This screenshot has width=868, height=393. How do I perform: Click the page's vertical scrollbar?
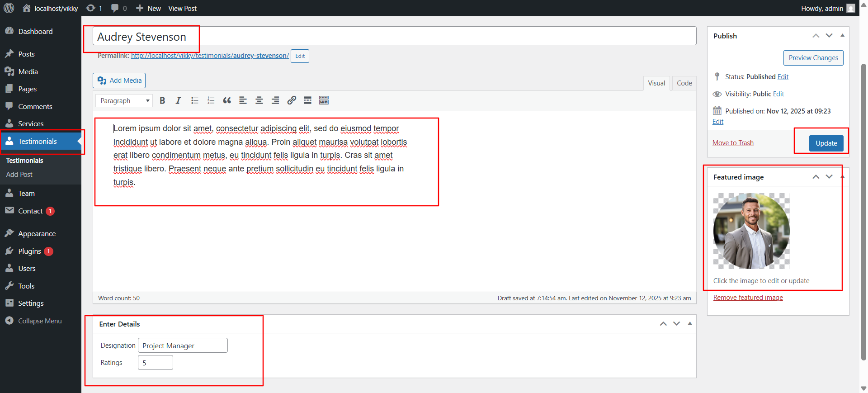point(863,204)
